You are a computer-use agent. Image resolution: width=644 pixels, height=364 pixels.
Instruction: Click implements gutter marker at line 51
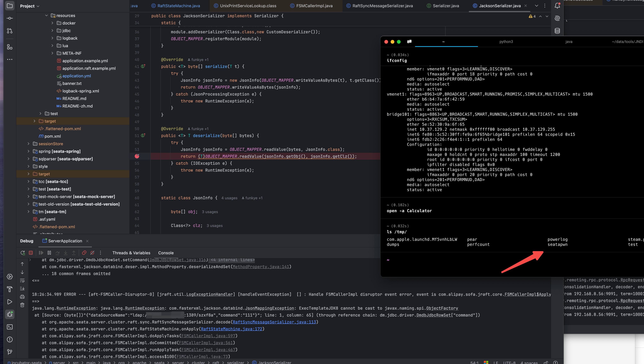coord(143,135)
